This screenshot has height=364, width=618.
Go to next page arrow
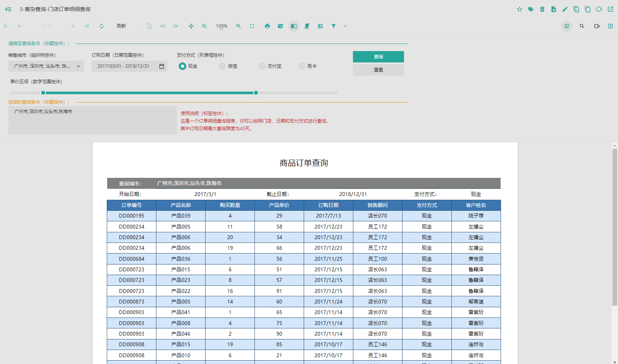(x=72, y=26)
